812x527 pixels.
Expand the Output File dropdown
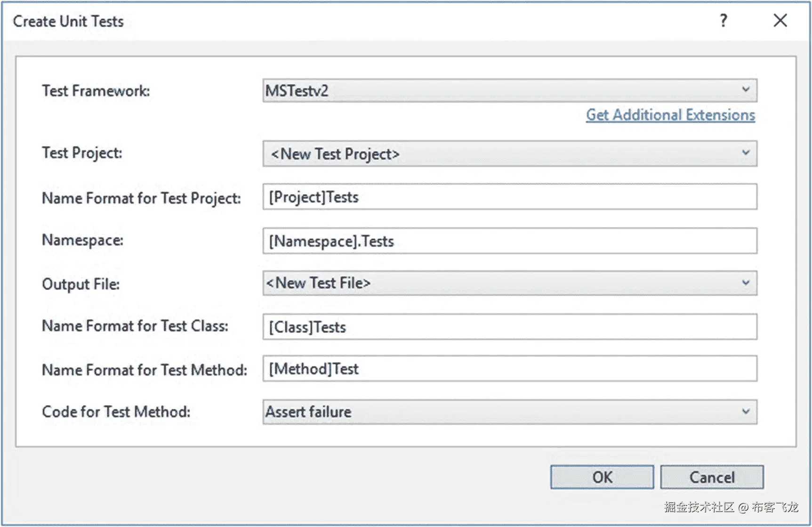tap(509, 283)
